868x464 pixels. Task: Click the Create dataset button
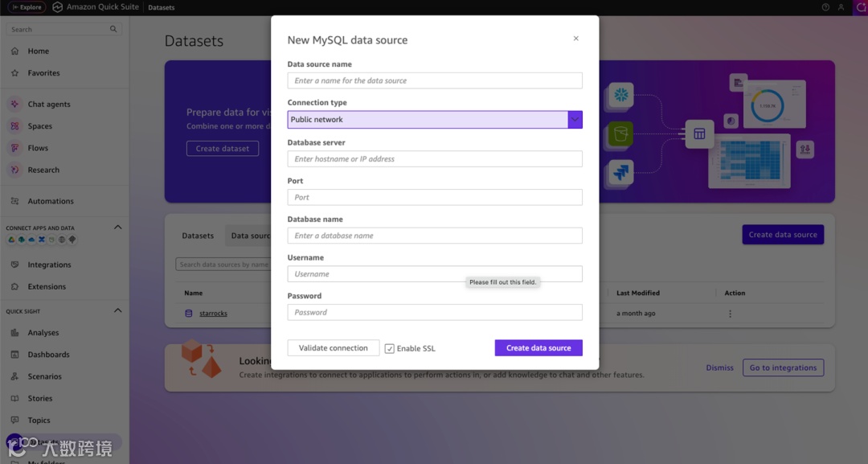click(223, 149)
